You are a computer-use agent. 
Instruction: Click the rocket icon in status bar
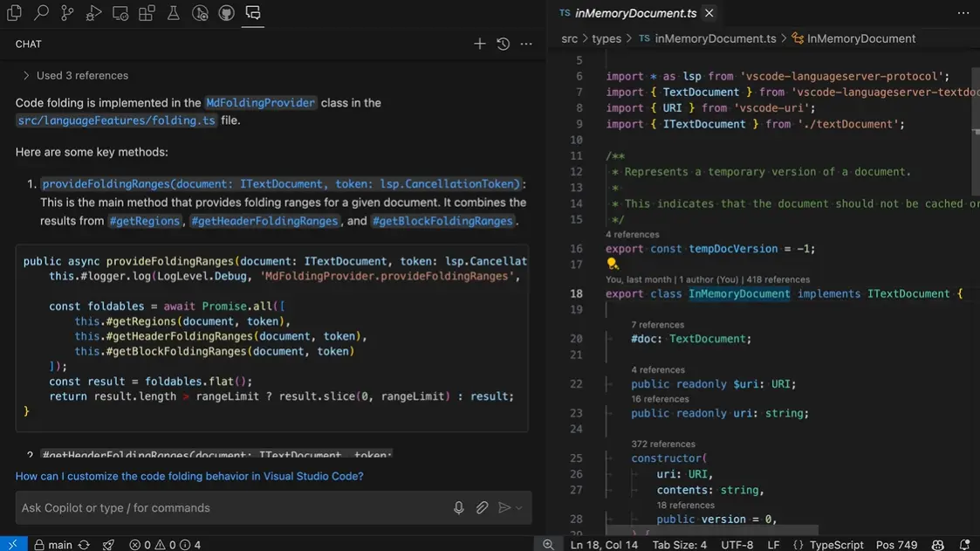(x=108, y=545)
